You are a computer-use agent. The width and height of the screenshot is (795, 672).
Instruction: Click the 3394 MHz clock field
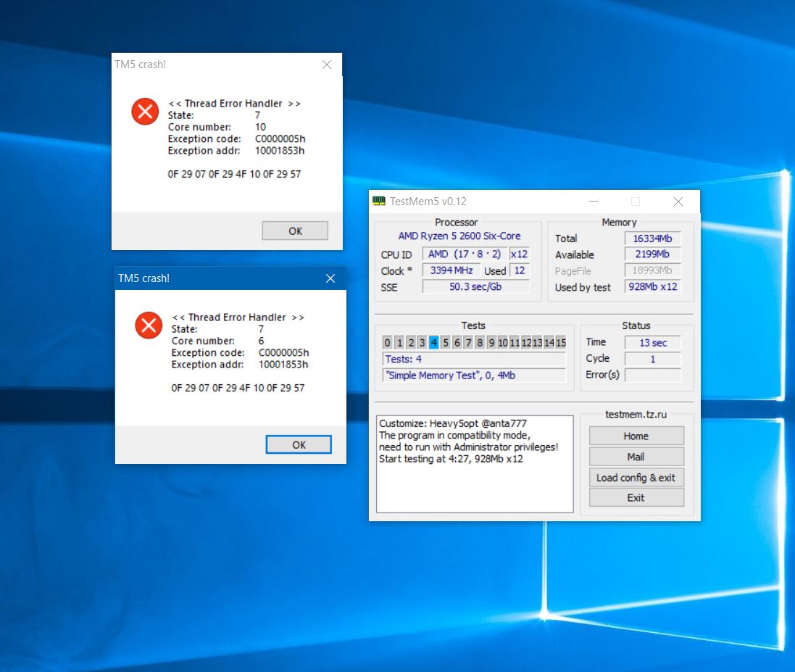pyautogui.click(x=451, y=270)
